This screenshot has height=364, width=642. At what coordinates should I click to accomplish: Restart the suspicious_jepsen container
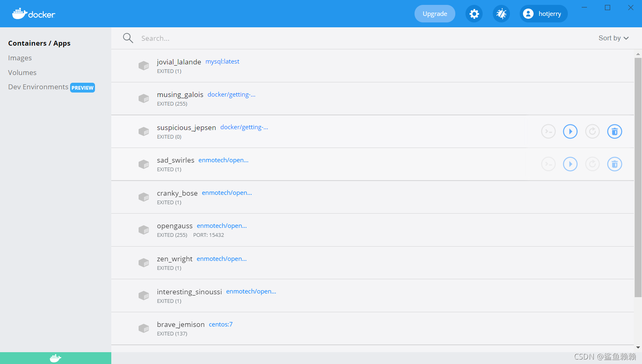(x=592, y=131)
